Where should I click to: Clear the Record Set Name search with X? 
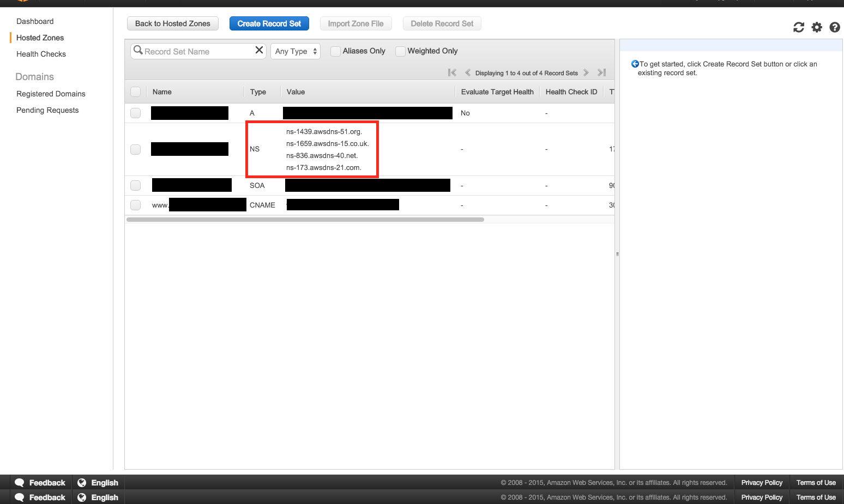point(260,50)
